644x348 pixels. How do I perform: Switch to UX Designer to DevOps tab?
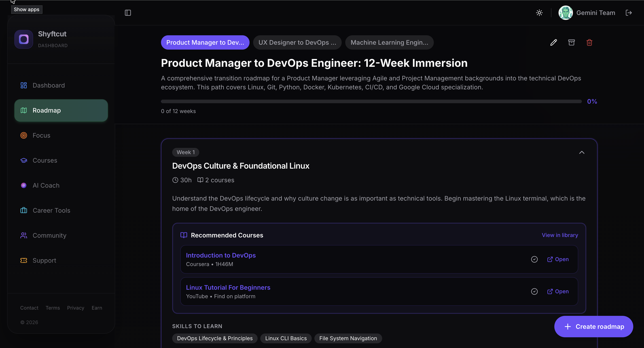[297, 42]
